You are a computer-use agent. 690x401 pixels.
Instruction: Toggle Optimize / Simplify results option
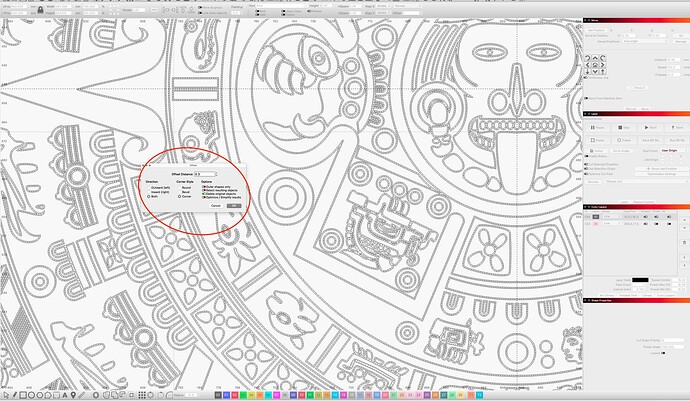coord(204,197)
